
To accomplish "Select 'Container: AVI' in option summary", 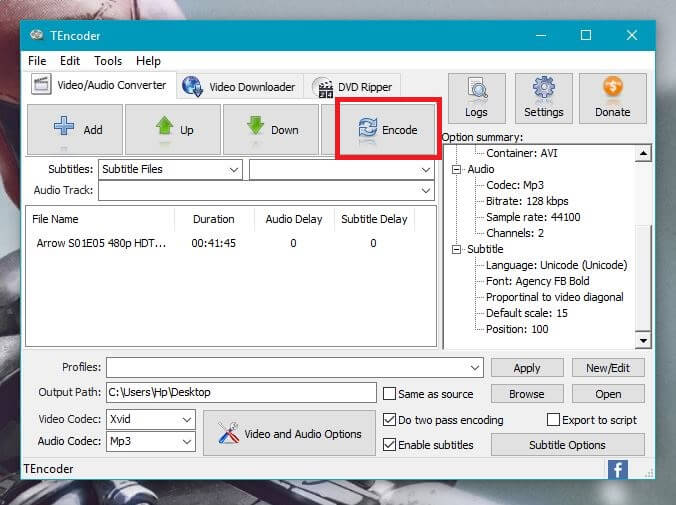I will click(x=522, y=153).
